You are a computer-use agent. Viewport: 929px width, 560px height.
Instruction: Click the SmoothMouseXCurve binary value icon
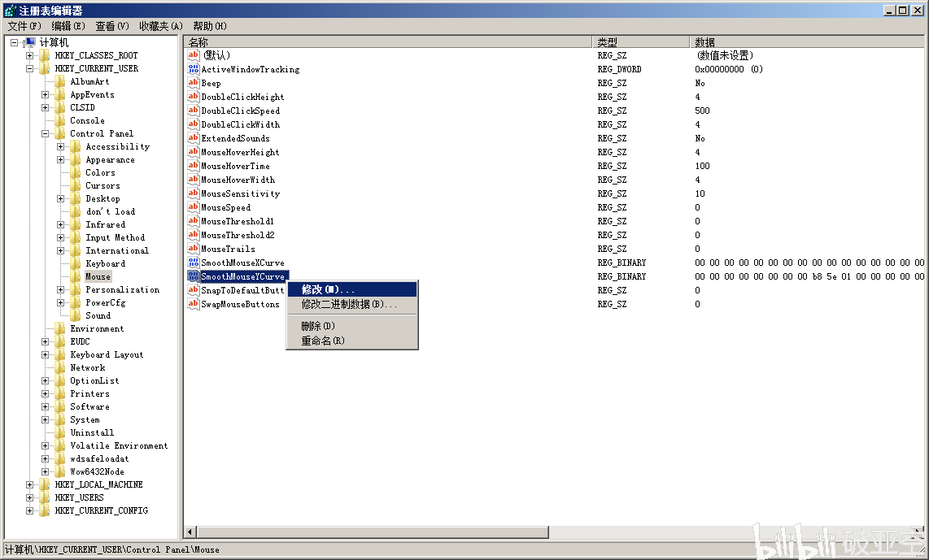(x=193, y=263)
